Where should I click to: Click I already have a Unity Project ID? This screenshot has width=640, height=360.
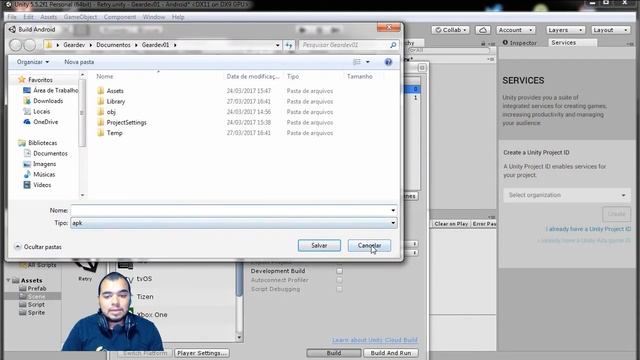tap(588, 229)
